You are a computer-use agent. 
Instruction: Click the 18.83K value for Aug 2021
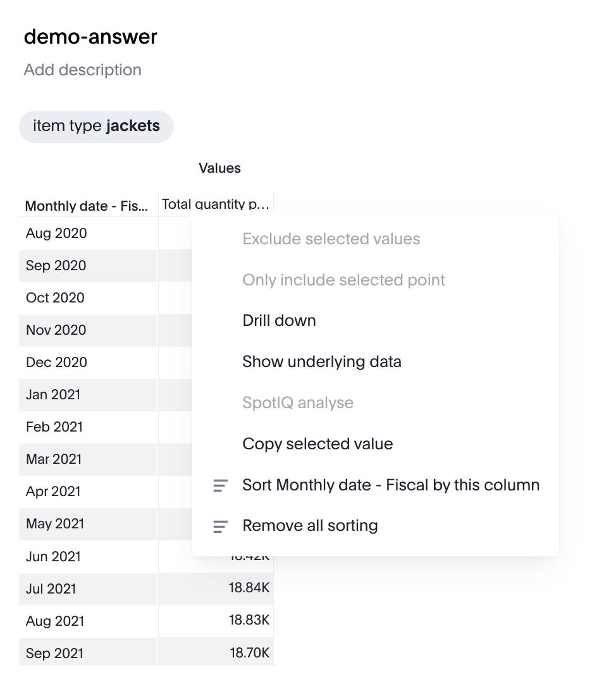(x=249, y=621)
